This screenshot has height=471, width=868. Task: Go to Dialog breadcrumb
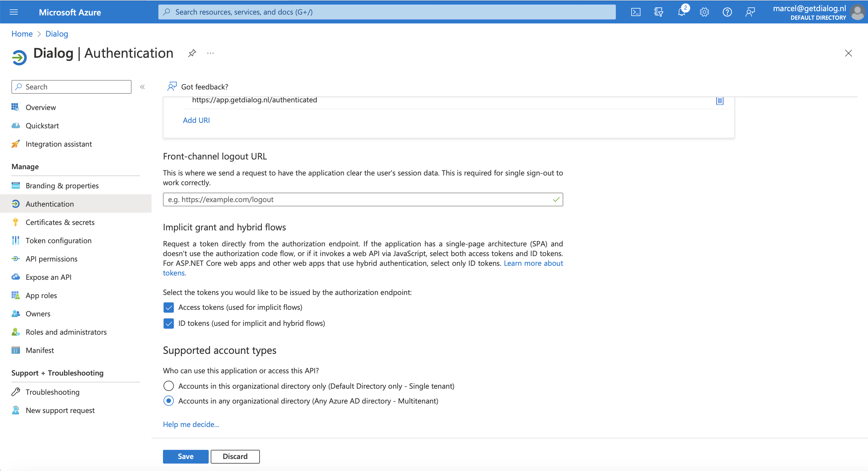point(57,34)
